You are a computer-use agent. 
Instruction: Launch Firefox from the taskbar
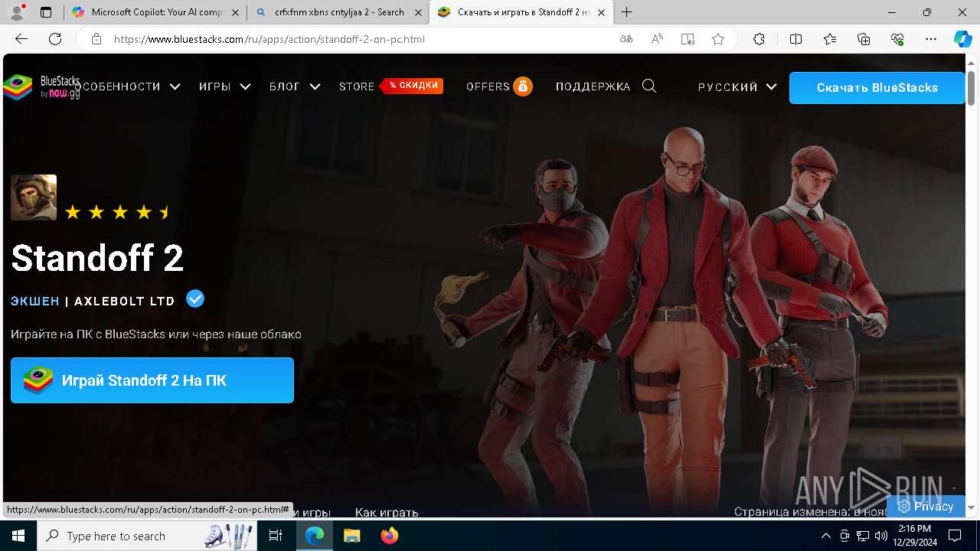pyautogui.click(x=390, y=536)
